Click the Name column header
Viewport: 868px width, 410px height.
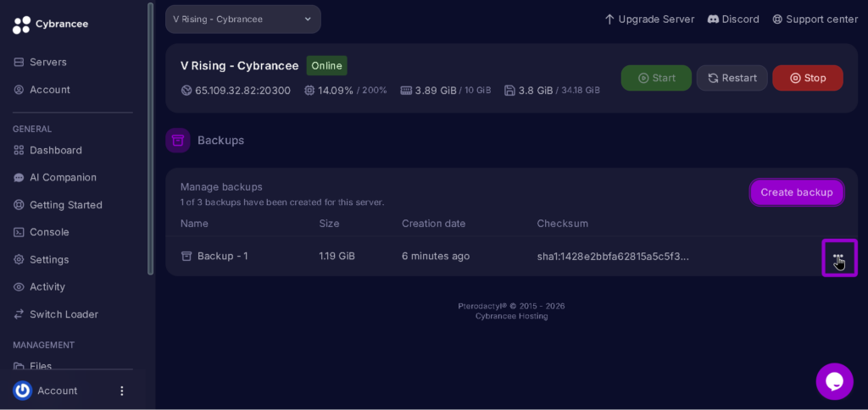click(x=194, y=224)
